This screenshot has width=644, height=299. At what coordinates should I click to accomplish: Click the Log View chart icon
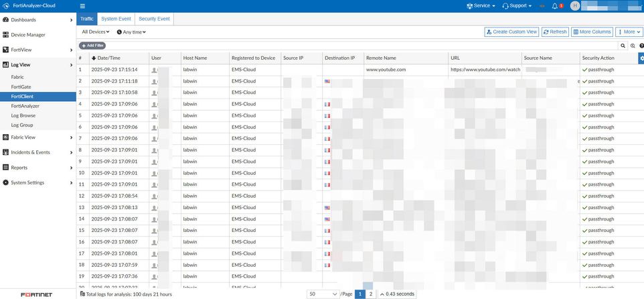[x=5, y=64]
